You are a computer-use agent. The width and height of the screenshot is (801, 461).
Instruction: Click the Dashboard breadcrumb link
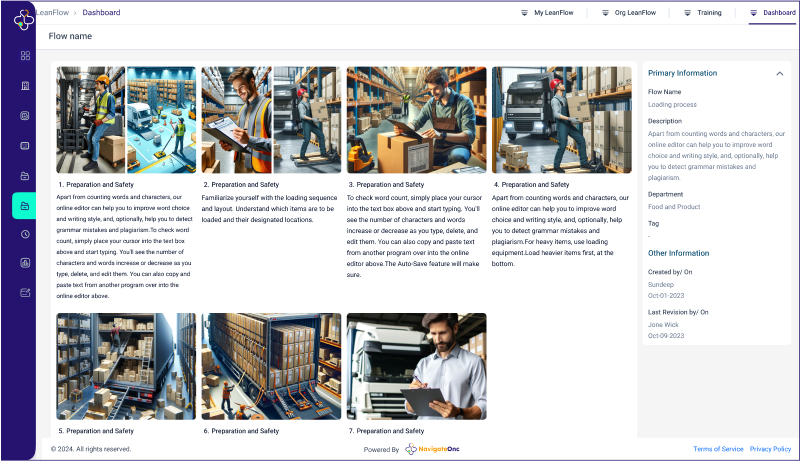point(100,12)
